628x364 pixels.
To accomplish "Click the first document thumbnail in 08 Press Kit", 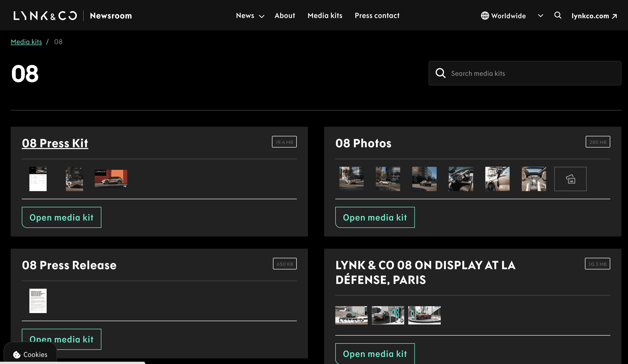I will click(38, 179).
